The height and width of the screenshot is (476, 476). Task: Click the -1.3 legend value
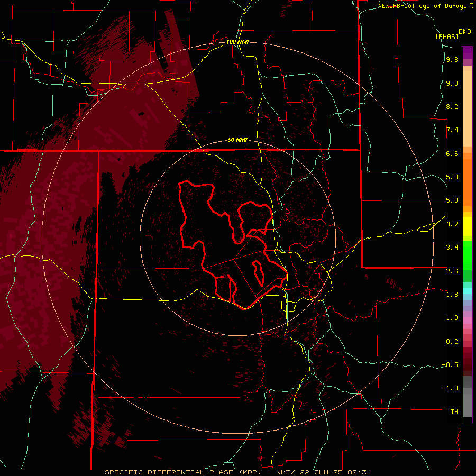[x=450, y=388]
